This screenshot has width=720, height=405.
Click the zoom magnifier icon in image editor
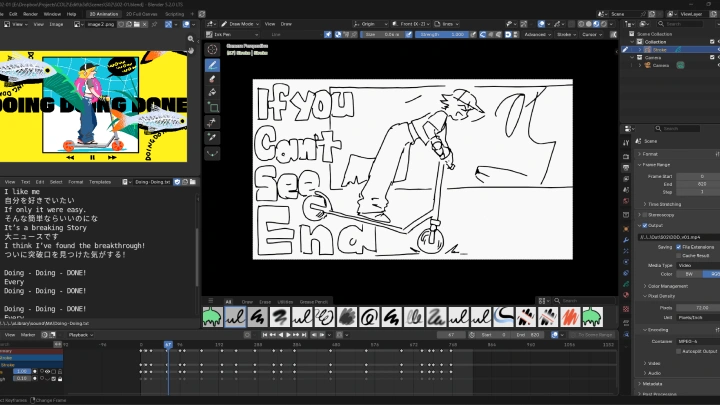(x=191, y=39)
